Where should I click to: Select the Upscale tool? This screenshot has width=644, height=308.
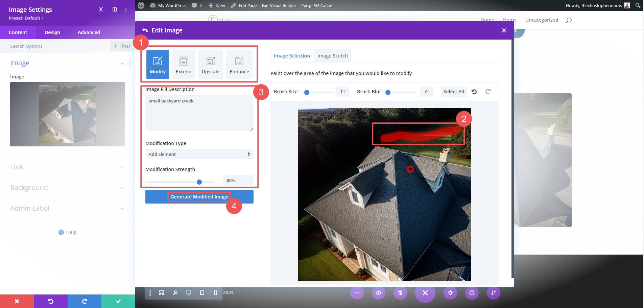pyautogui.click(x=210, y=64)
